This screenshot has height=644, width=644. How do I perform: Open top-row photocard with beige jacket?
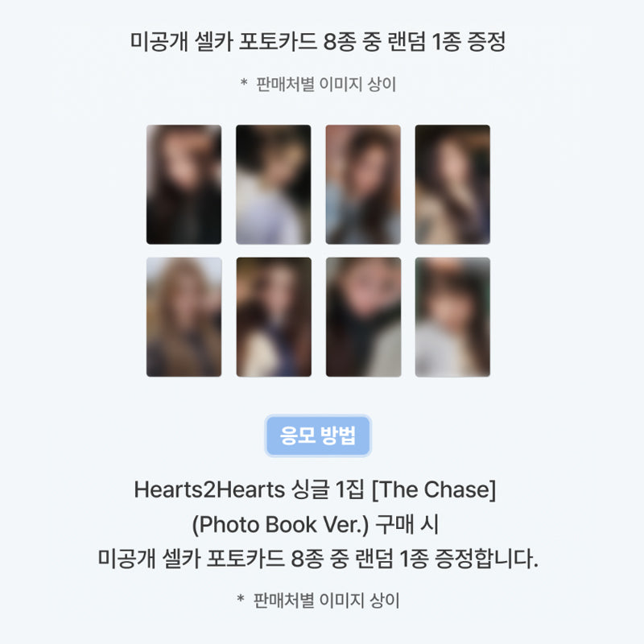point(452,184)
